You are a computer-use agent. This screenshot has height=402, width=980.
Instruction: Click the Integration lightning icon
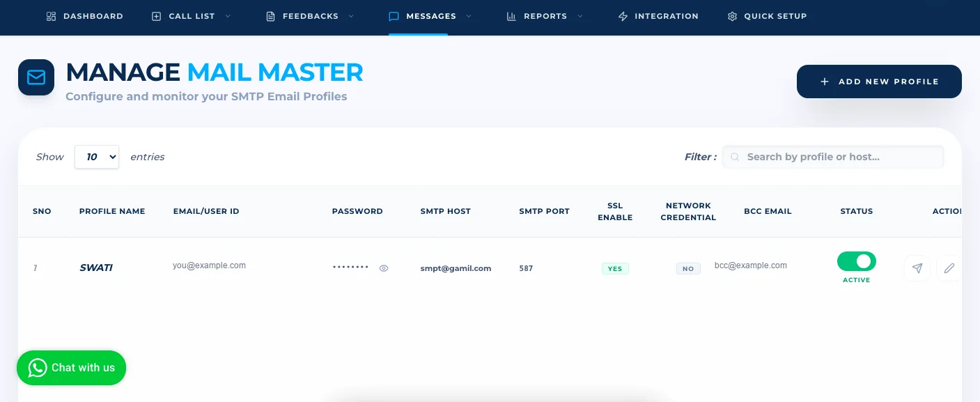623,16
